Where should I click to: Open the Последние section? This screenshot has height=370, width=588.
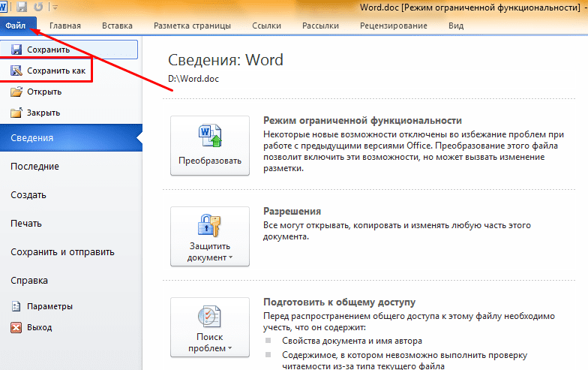[x=34, y=167]
